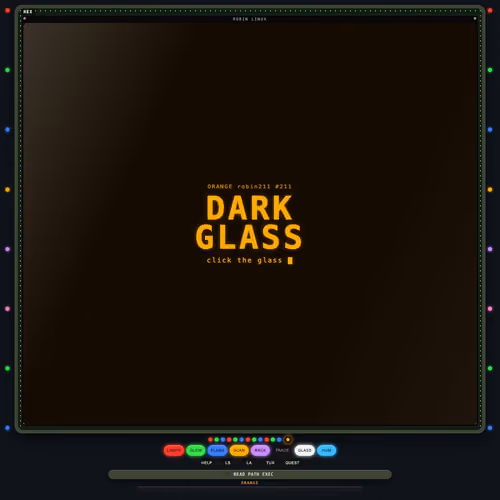The height and width of the screenshot is (500, 500).
Task: Run the QUEST command shortcut
Action: pyautogui.click(x=292, y=463)
